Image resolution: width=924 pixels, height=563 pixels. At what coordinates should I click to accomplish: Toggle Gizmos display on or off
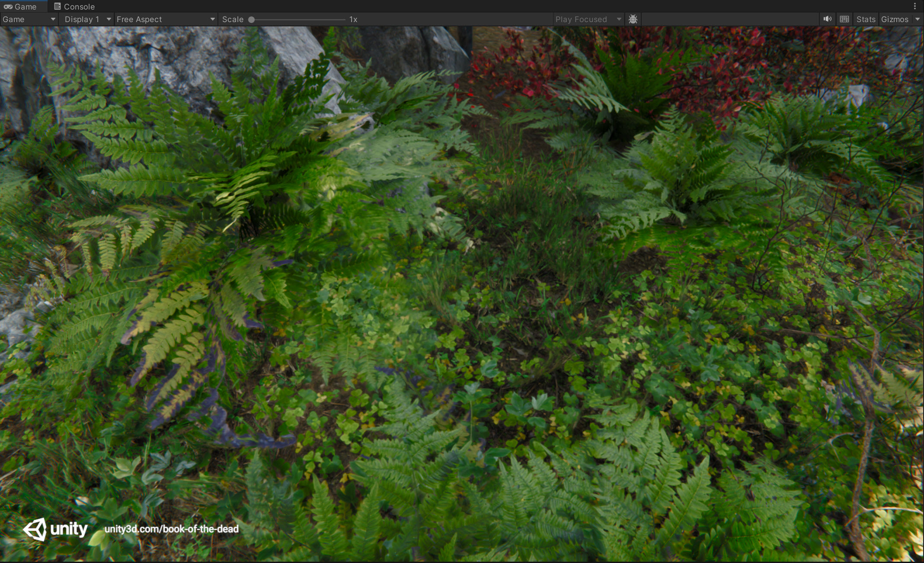895,19
